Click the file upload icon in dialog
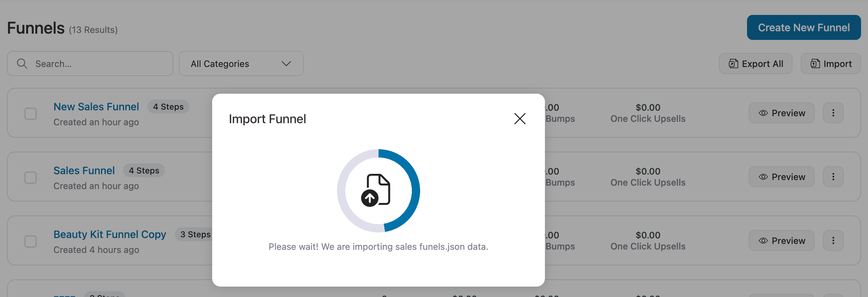Screen dimensions: 868x297 [x=376, y=190]
